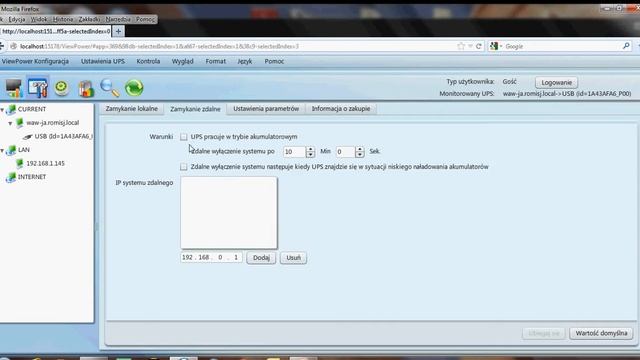Viewport: 640px width, 360px height.
Task: Open the Ustawienia UPS menu
Action: click(x=103, y=61)
